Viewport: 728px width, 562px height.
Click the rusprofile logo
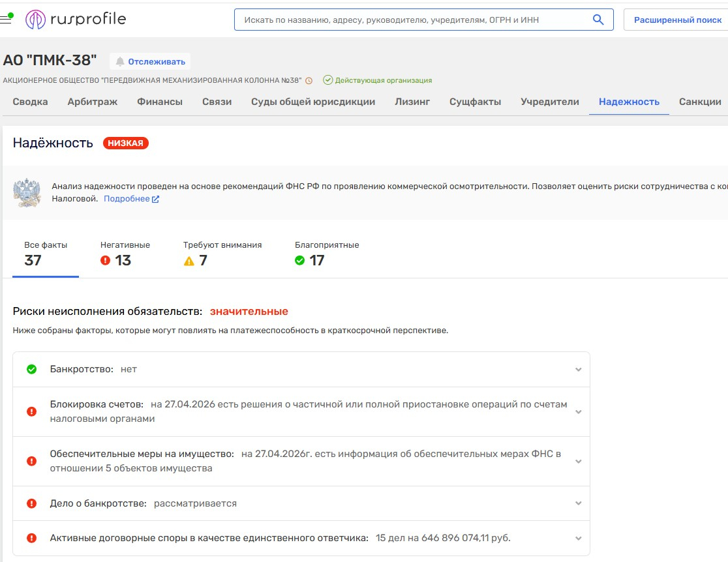[x=76, y=20]
